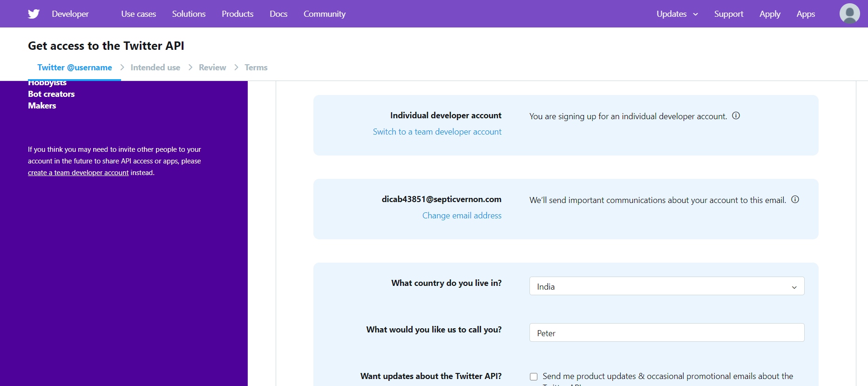This screenshot has width=868, height=386.
Task: Click the name field containing Peter
Action: pos(667,333)
